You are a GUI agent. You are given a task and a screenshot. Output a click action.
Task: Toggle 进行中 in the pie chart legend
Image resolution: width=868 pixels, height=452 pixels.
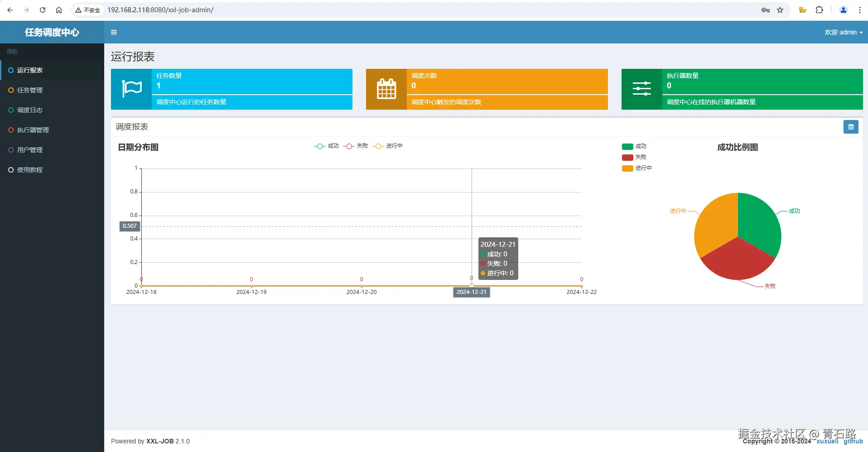(x=637, y=168)
